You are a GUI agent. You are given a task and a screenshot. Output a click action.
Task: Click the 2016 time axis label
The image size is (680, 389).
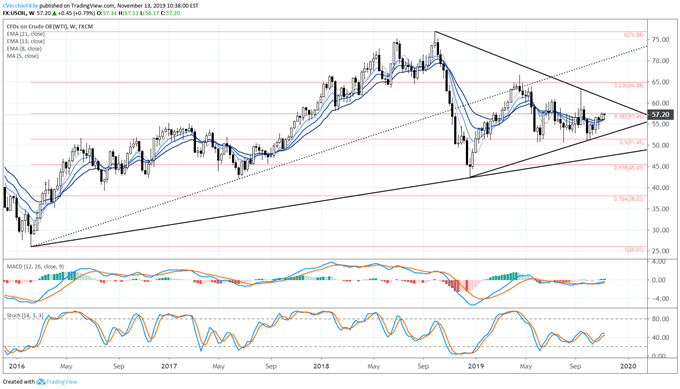17,366
